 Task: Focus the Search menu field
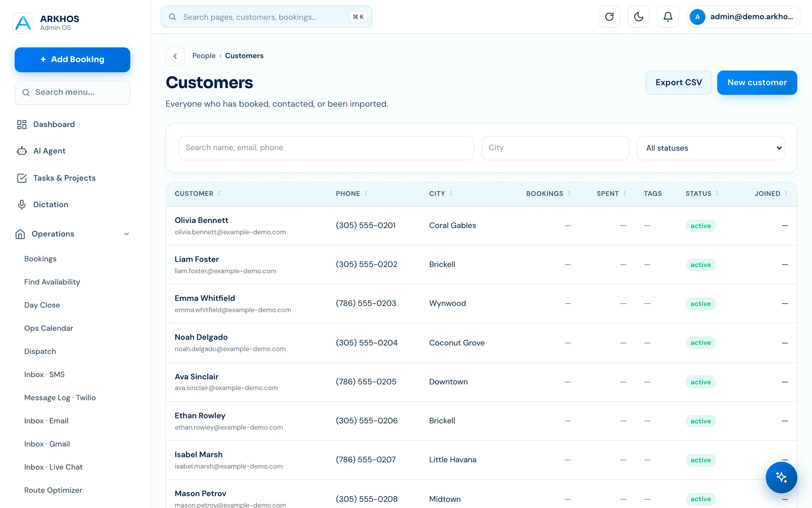click(72, 92)
